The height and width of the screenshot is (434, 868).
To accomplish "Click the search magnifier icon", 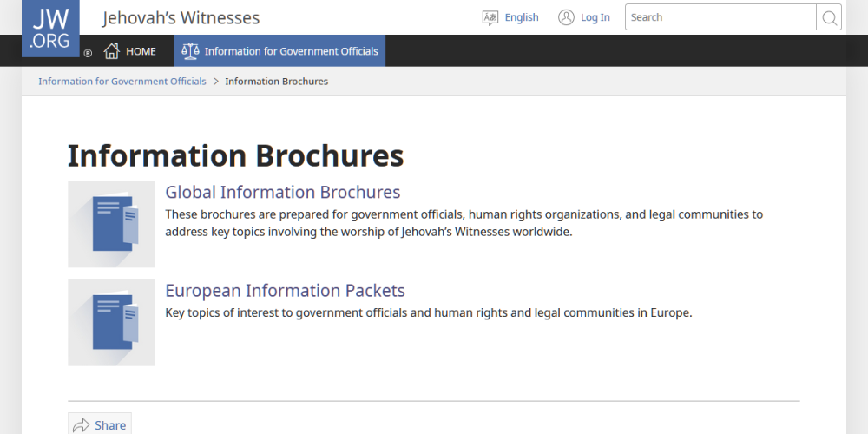I will (829, 17).
